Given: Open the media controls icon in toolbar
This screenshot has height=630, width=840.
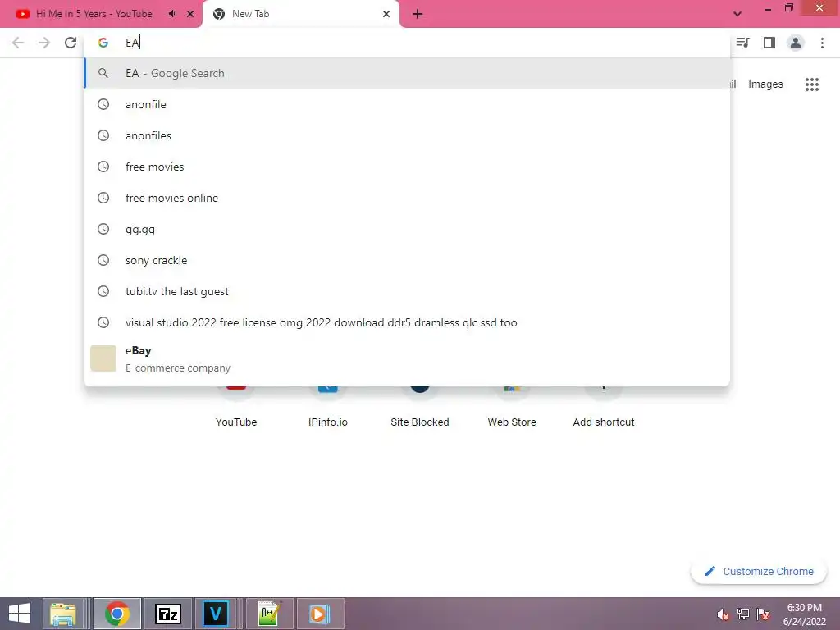Looking at the screenshot, I should click(742, 43).
